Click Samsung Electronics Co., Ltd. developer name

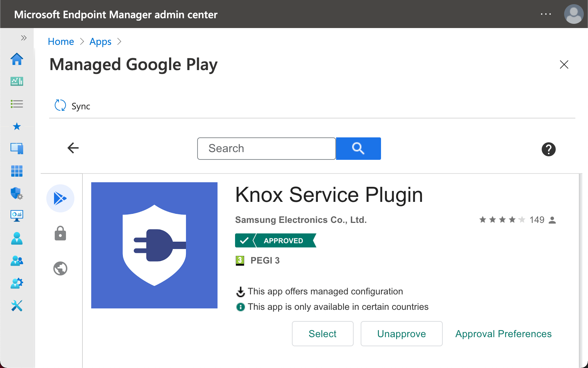301,220
